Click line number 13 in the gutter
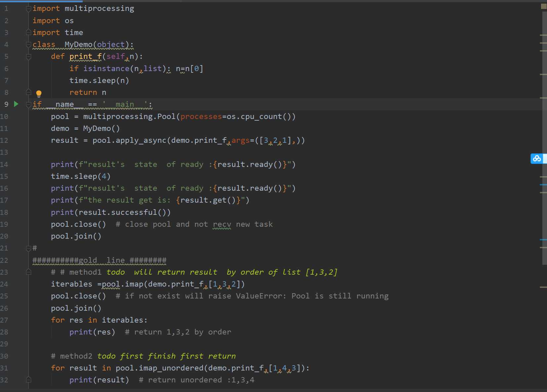This screenshot has width=547, height=392. coord(4,152)
